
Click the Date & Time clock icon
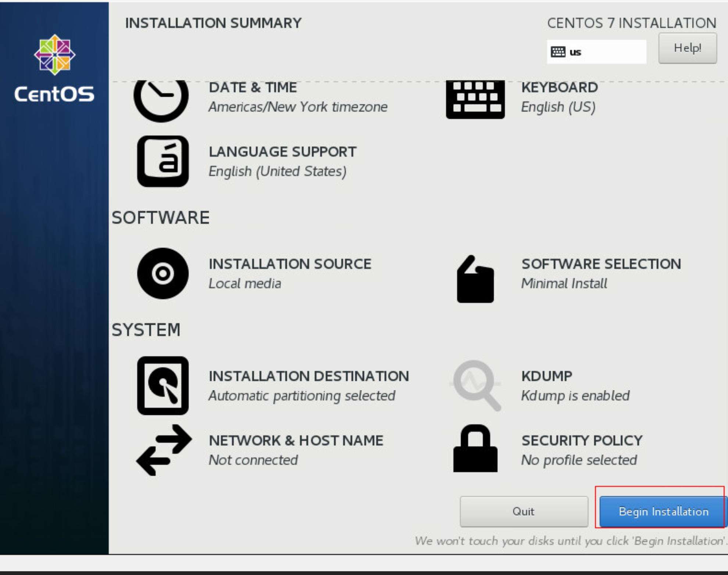pos(161,99)
